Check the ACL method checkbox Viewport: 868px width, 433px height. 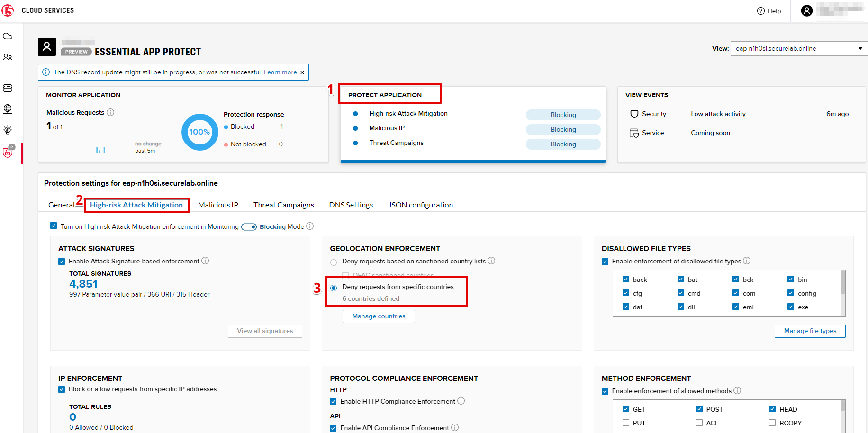[699, 423]
